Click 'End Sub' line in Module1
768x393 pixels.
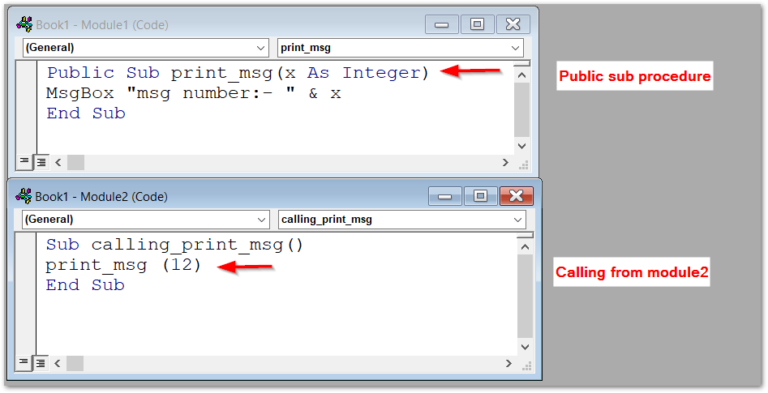(86, 113)
